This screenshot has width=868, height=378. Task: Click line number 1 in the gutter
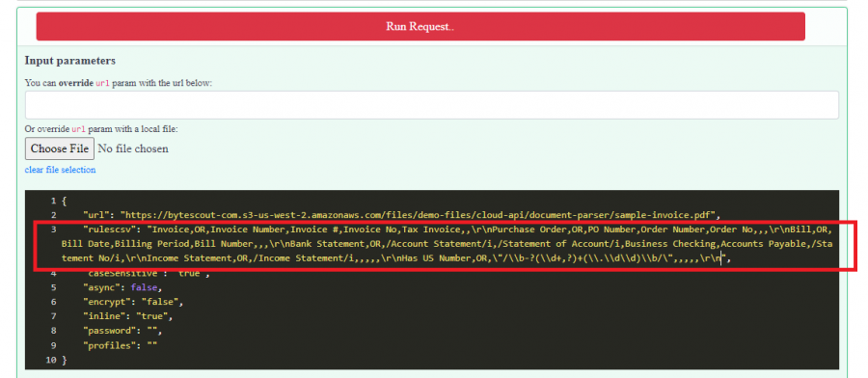click(53, 201)
